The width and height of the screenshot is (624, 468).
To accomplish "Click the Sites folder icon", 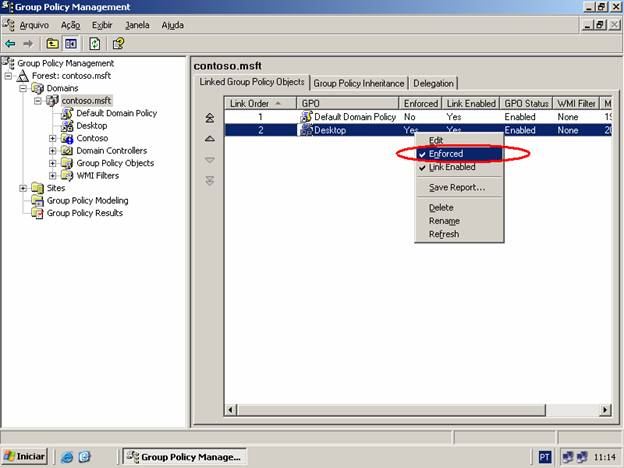I will (x=38, y=188).
